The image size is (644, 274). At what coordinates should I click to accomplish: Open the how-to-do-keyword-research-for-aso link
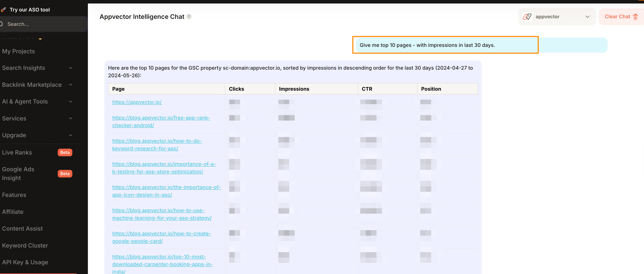157,145
